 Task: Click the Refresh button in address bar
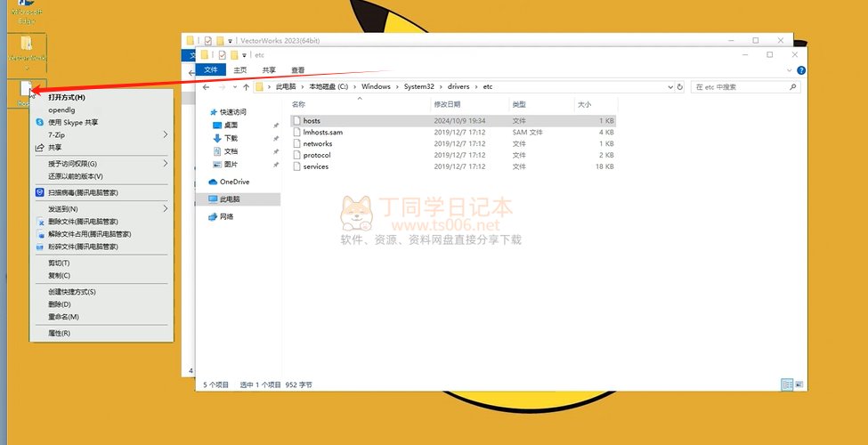pos(680,87)
